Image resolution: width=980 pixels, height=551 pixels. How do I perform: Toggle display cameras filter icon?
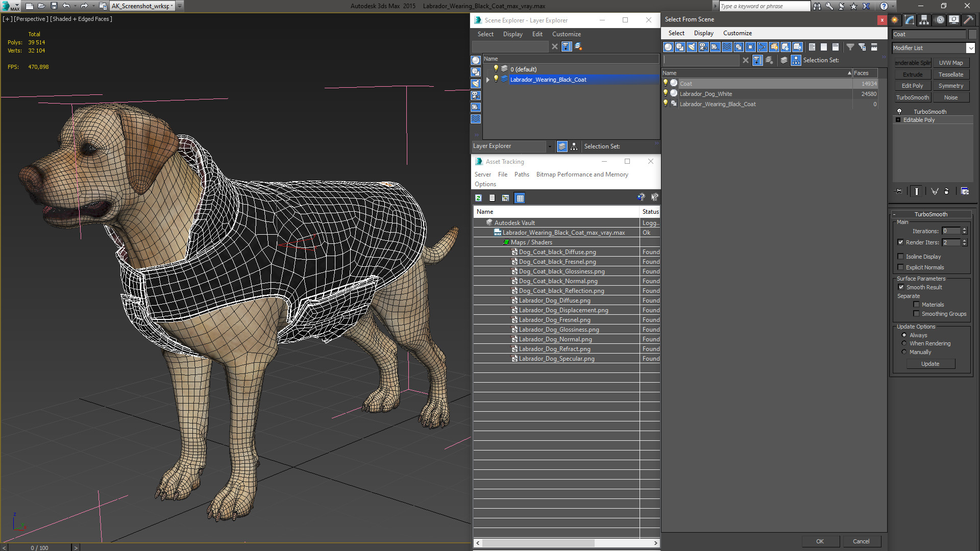pyautogui.click(x=703, y=47)
